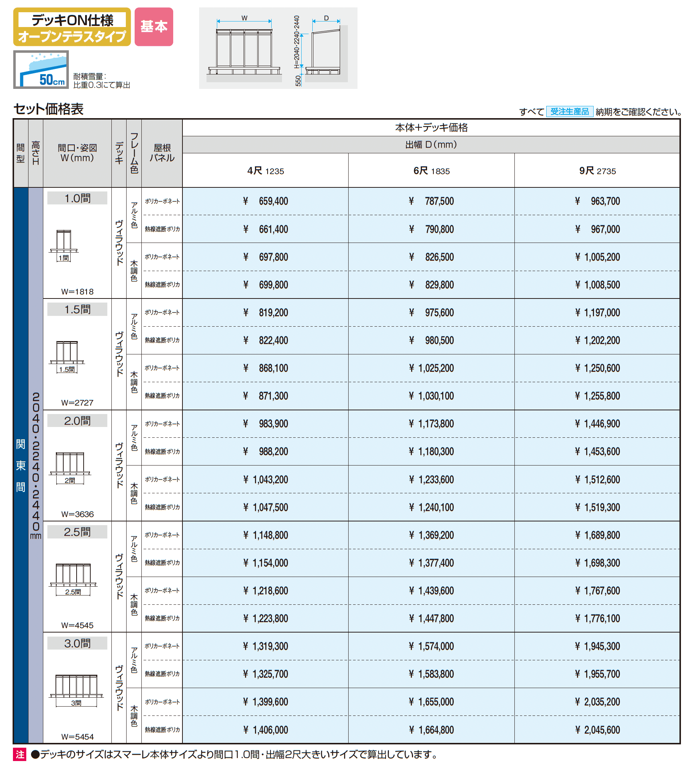Viewport: 695px width, 784px height.
Task: Select the 受注生産品 blue label
Action: (570, 111)
